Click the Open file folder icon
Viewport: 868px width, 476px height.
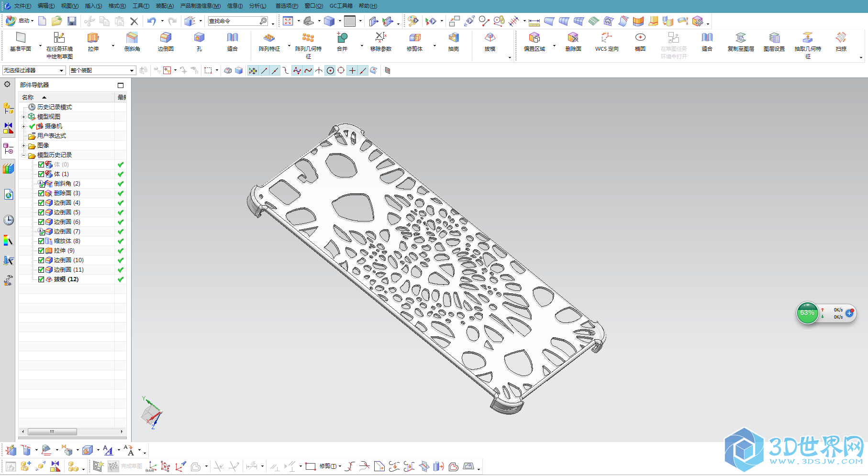pos(57,21)
